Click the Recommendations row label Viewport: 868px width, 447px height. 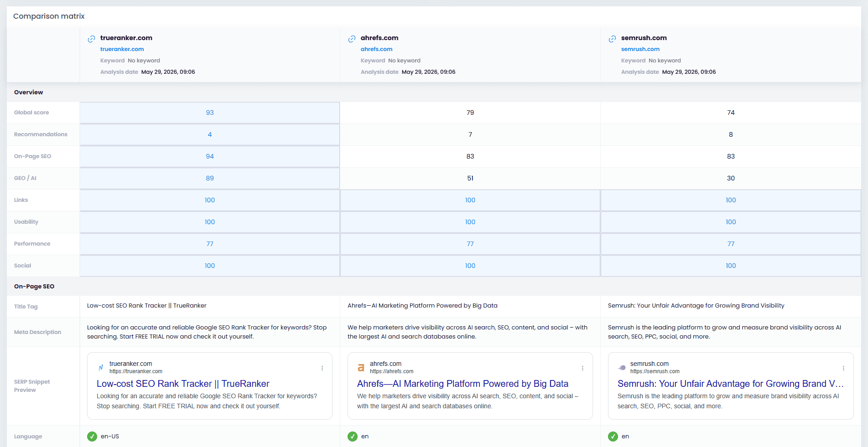[41, 134]
